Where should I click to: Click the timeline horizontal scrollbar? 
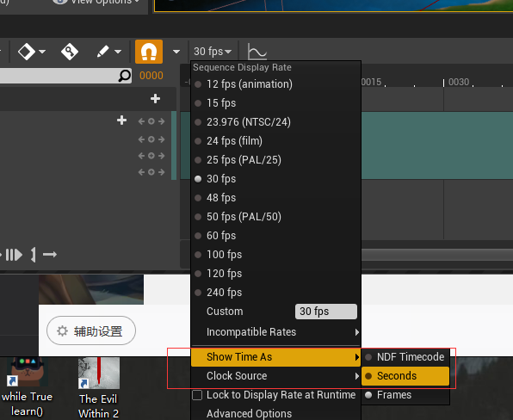tap(436, 255)
